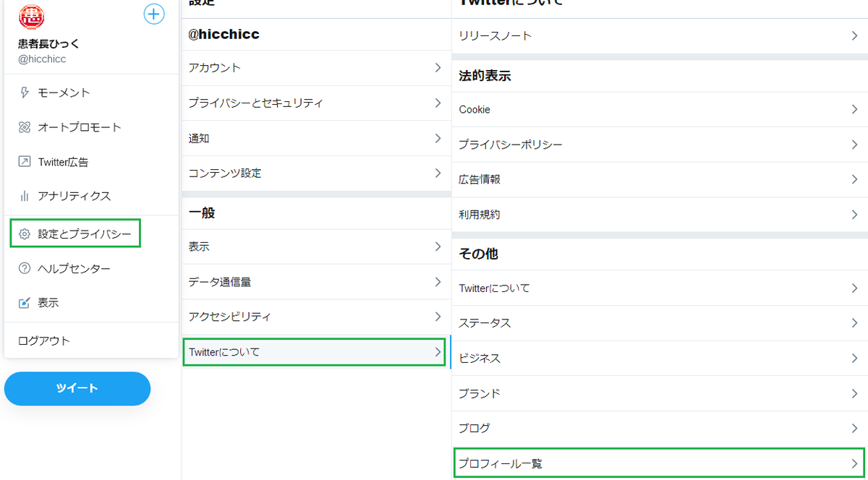Expand chevron on アカウント row

tap(438, 67)
